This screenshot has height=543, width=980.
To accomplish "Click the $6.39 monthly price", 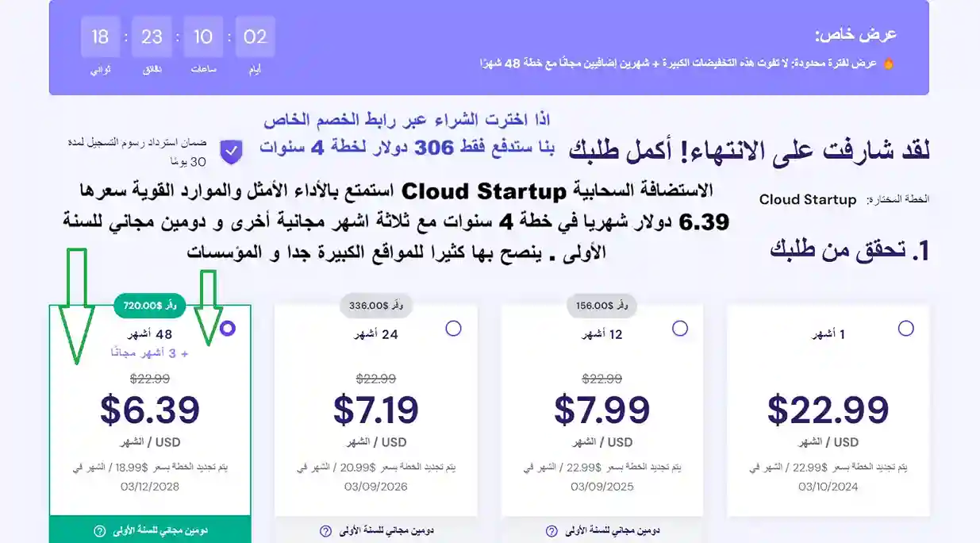I will click(149, 410).
